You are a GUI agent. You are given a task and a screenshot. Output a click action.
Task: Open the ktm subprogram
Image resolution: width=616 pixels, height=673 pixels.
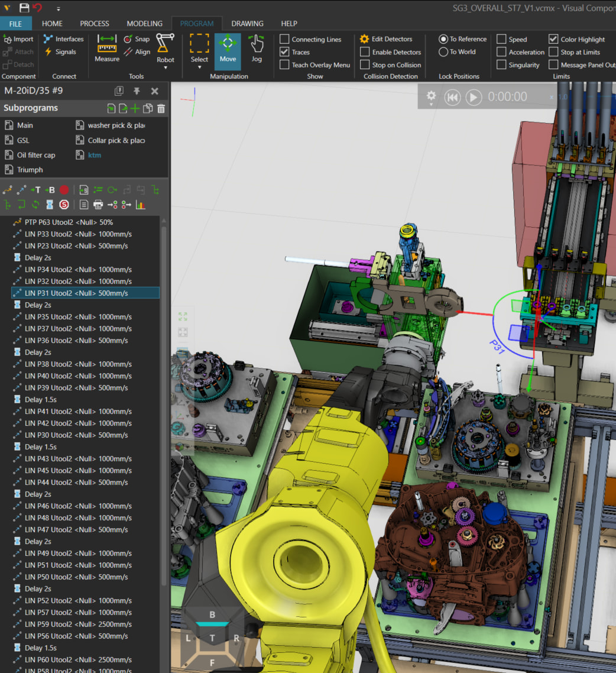[94, 155]
